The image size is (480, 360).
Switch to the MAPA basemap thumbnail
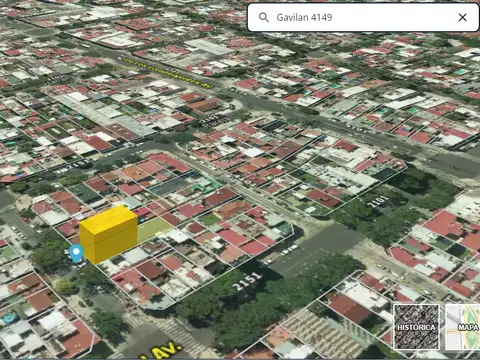[463, 327]
